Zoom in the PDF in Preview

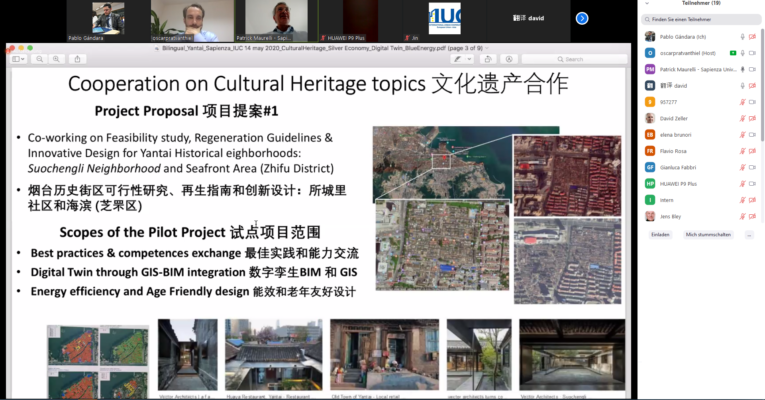point(56,59)
